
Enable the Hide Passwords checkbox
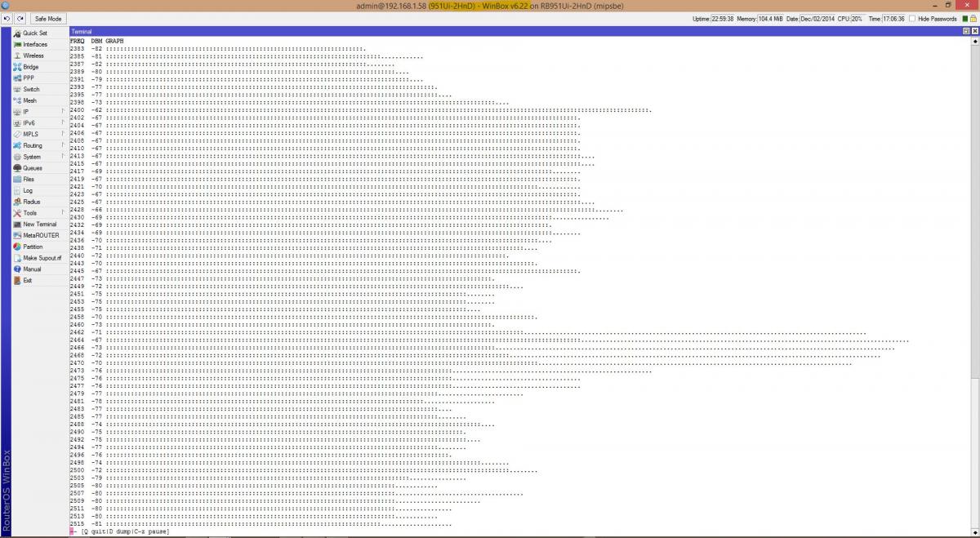pyautogui.click(x=914, y=19)
